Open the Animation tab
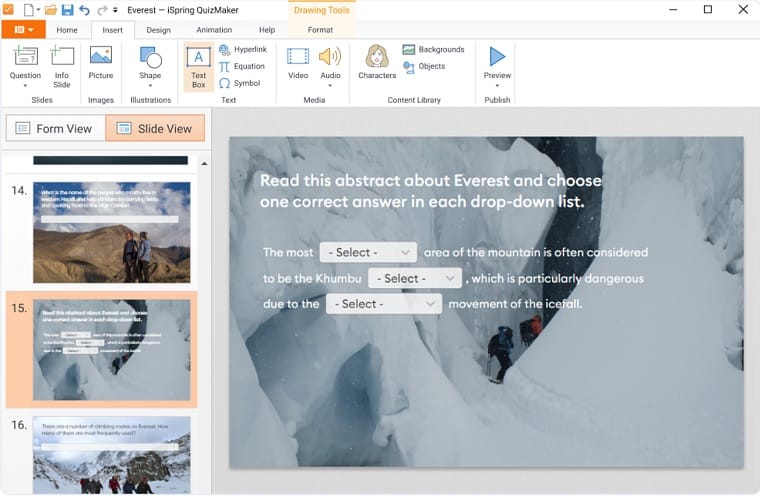Screen dimensions: 760x496 [214, 30]
